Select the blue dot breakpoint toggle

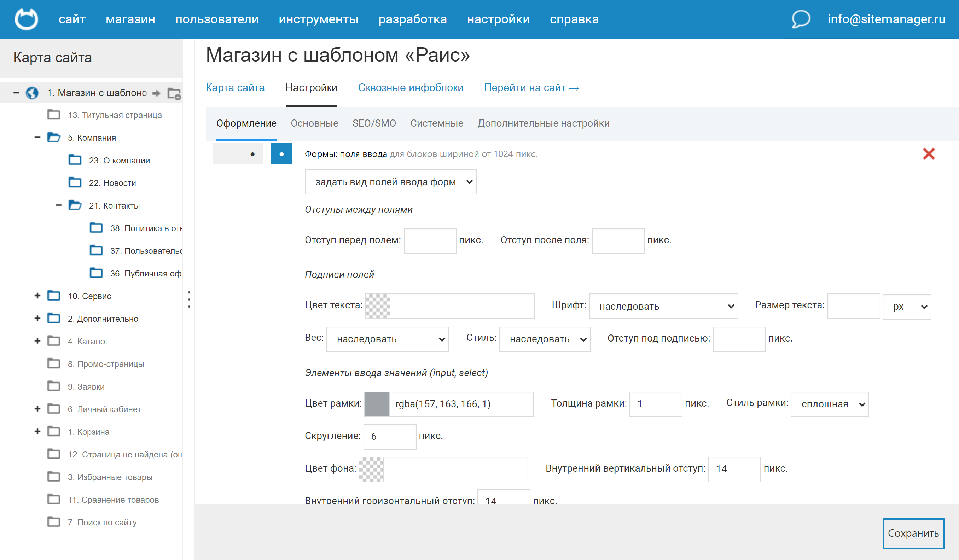point(281,154)
